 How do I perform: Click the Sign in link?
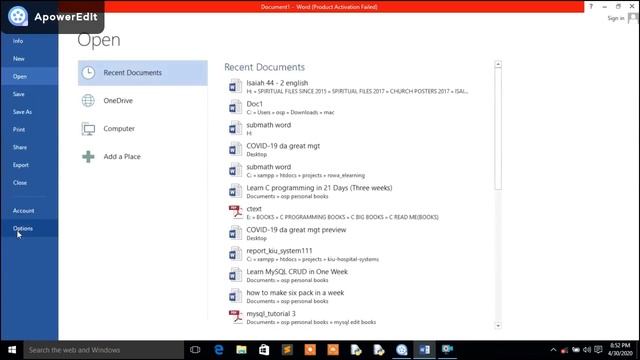(616, 18)
